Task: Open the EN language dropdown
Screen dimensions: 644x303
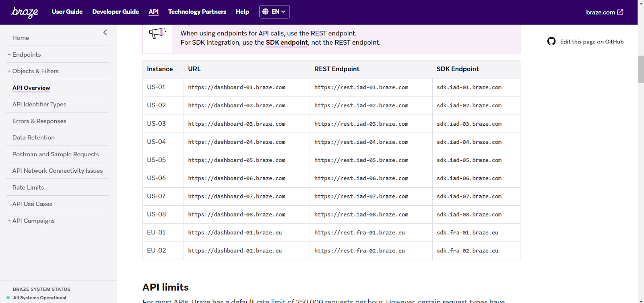Action: point(275,12)
